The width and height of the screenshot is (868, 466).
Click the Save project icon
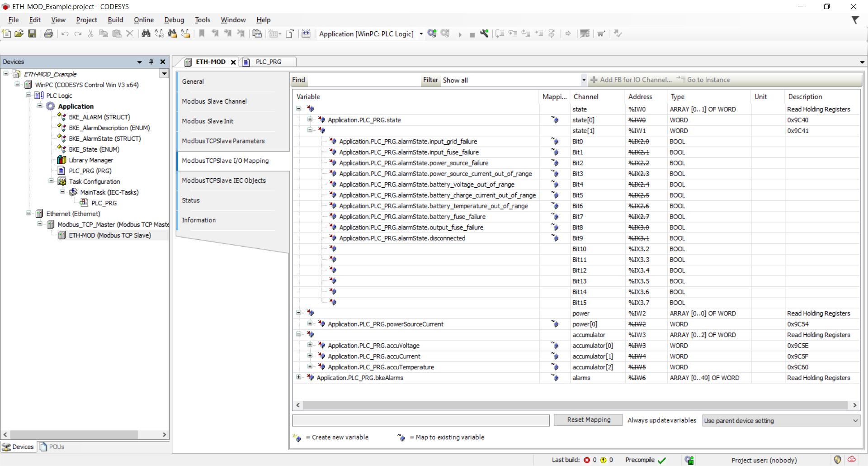coord(32,33)
